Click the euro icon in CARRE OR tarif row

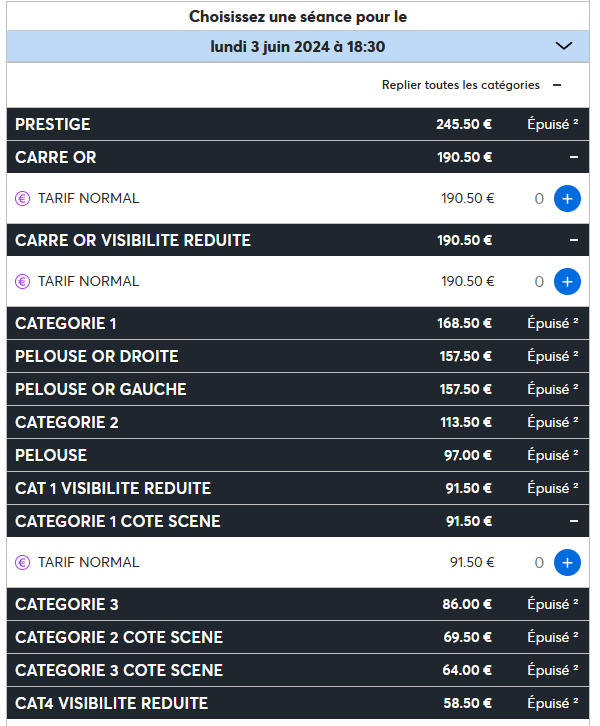click(22, 199)
